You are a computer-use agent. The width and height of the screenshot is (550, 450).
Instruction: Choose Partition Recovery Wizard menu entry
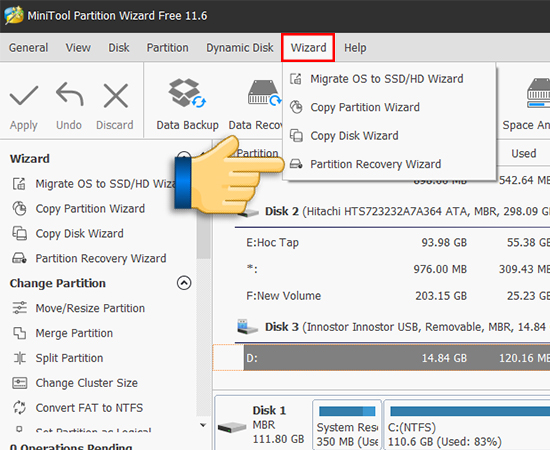click(389, 164)
